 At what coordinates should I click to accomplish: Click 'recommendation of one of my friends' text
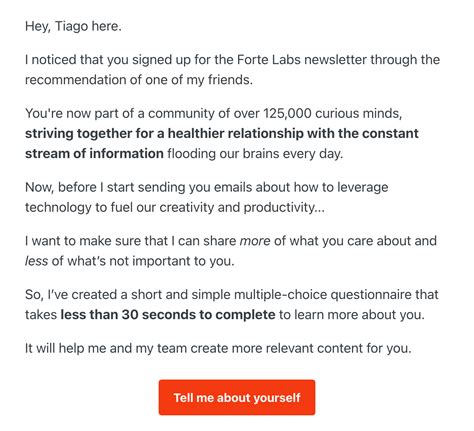(139, 80)
